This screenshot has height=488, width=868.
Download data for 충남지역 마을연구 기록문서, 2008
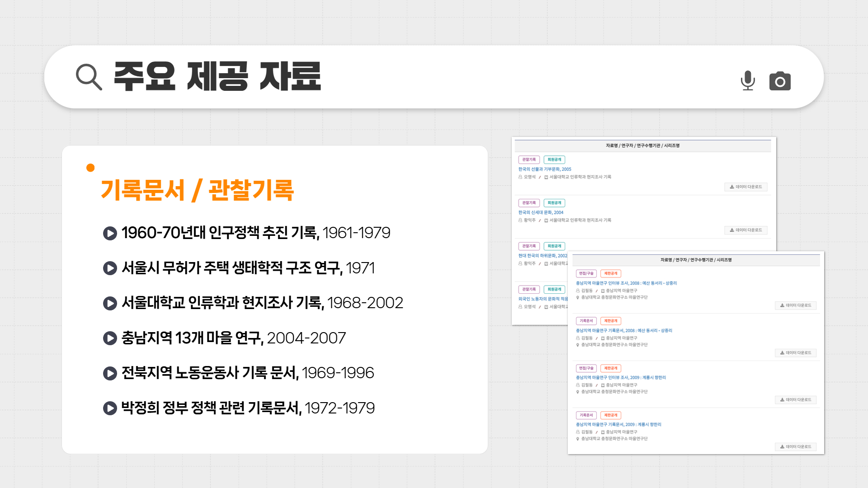pyautogui.click(x=796, y=353)
